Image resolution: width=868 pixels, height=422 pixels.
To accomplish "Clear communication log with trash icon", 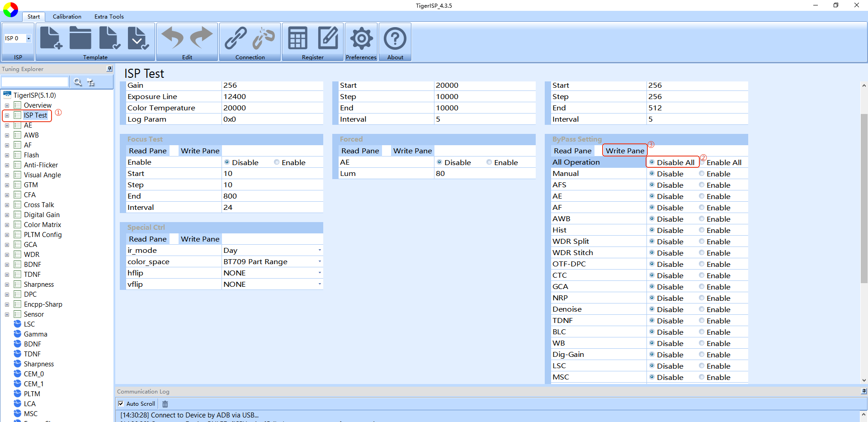I will pos(165,404).
